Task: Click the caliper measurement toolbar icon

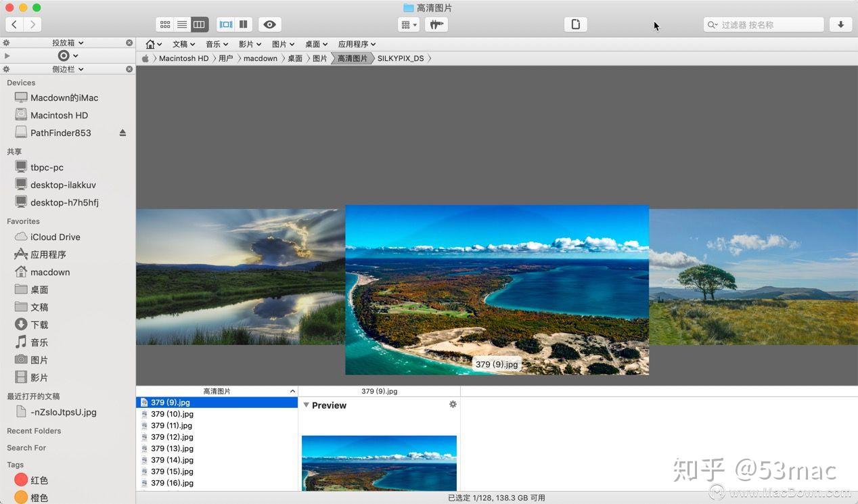Action: (x=436, y=24)
